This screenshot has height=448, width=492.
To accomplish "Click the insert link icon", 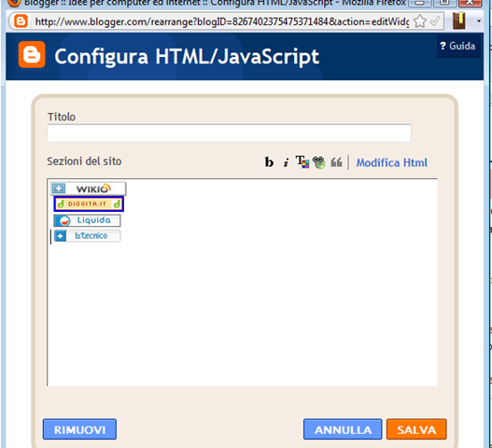I will coord(319,162).
